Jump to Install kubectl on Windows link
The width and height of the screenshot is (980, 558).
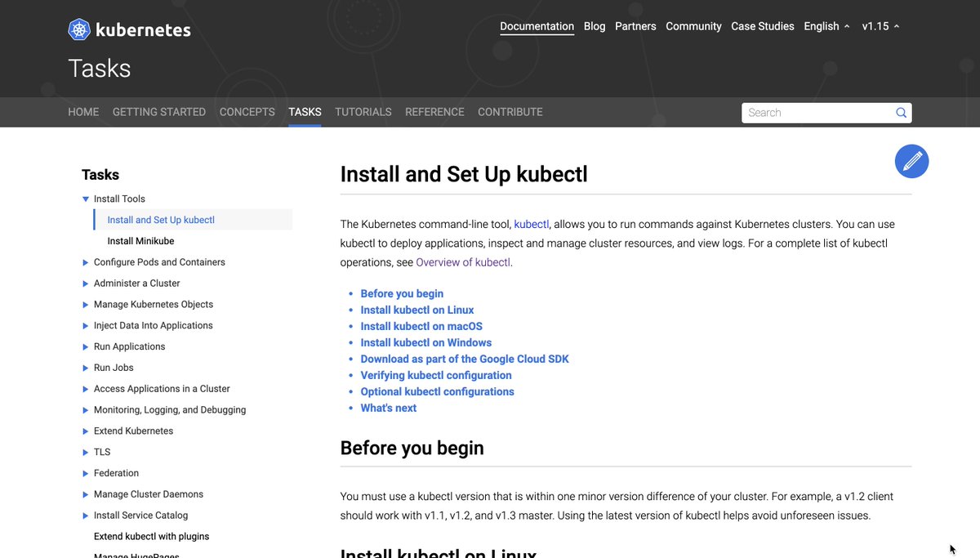[426, 342]
